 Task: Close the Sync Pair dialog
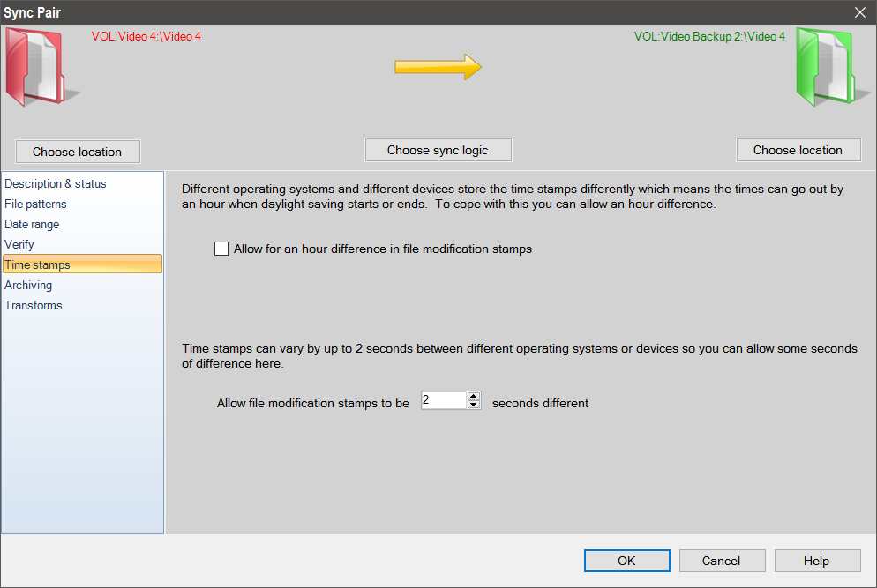pos(860,11)
